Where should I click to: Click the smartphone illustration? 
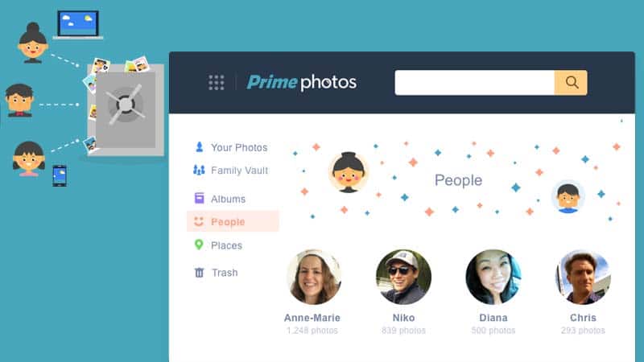pyautogui.click(x=60, y=175)
